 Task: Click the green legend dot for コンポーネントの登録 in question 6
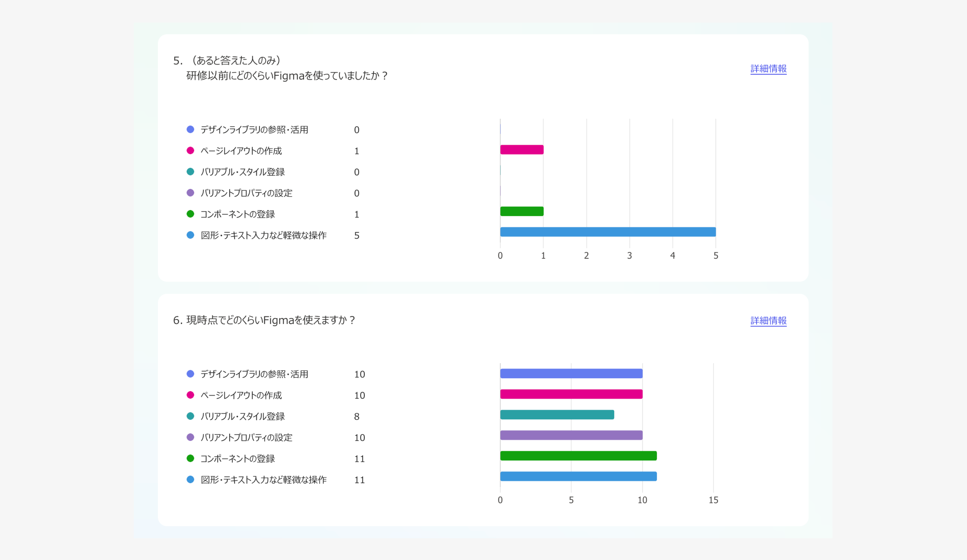[191, 458]
